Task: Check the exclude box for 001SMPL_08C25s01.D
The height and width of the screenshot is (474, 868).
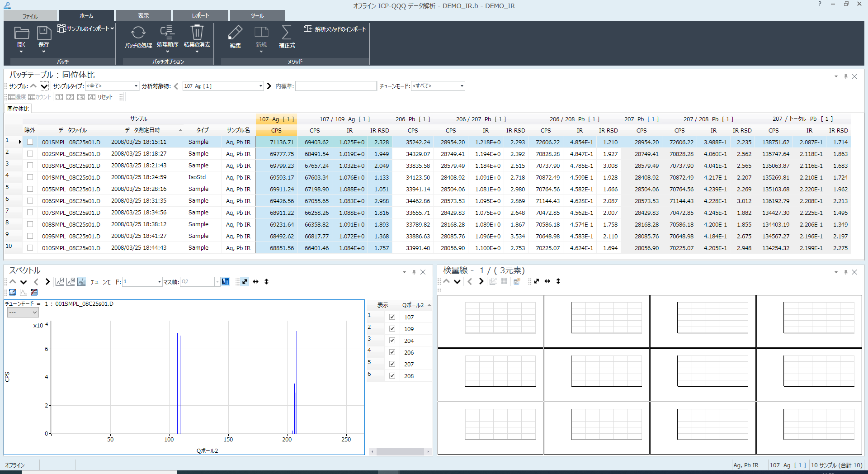Action: click(30, 142)
